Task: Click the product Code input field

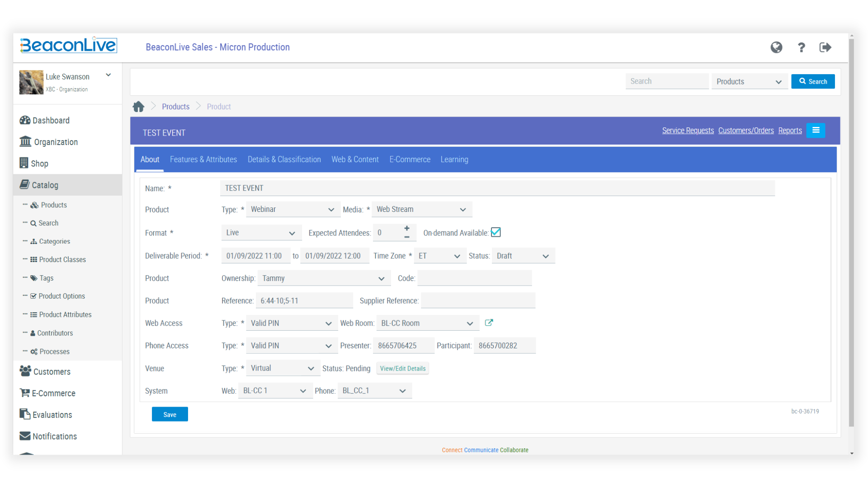Action: 475,278
